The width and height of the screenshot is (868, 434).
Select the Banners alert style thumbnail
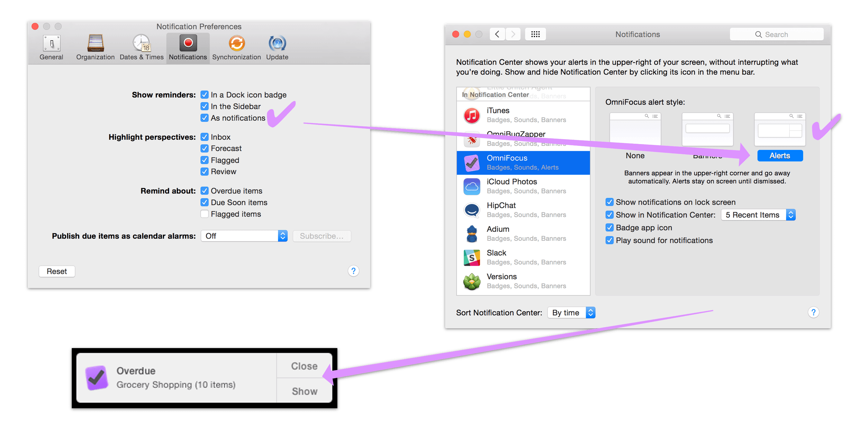click(707, 129)
